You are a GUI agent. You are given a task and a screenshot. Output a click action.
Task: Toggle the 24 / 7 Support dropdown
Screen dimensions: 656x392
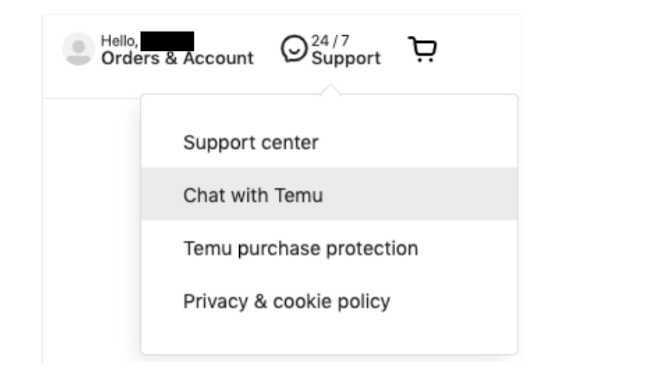[331, 49]
